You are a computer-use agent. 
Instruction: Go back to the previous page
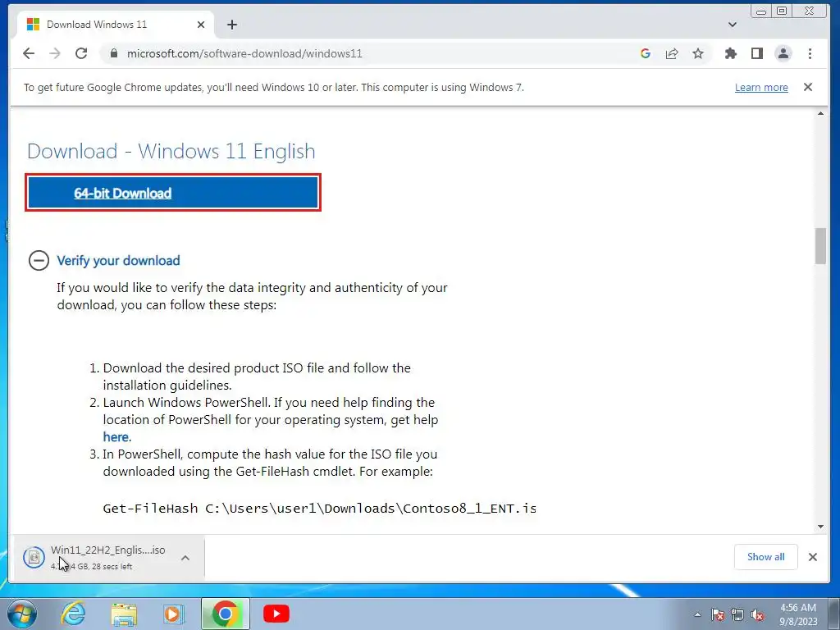pyautogui.click(x=29, y=53)
